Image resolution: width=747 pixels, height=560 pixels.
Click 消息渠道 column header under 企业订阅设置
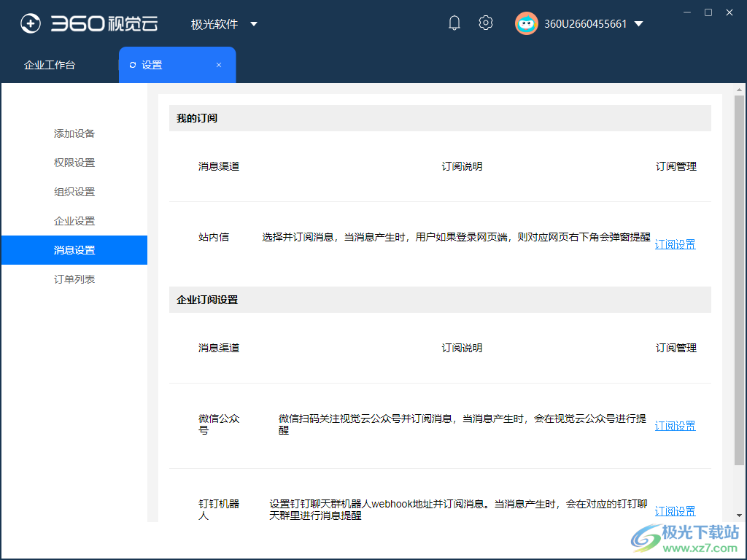219,348
